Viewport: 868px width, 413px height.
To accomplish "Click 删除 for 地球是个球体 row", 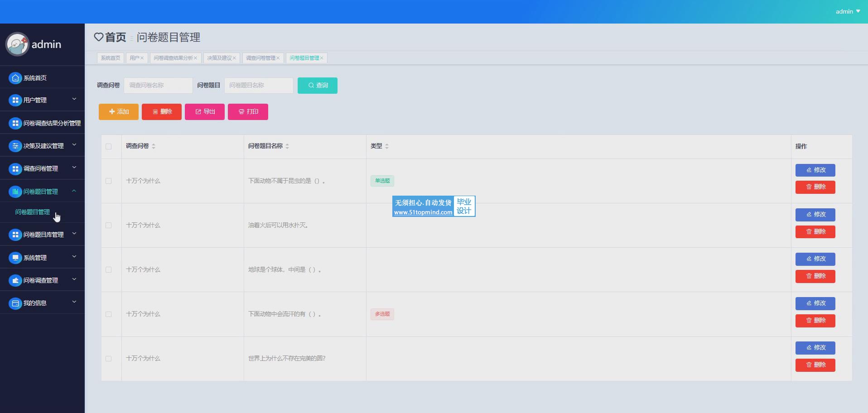I will point(815,276).
